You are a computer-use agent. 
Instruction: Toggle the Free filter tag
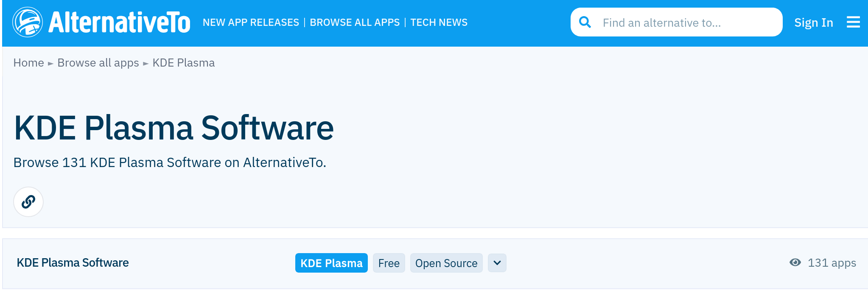pyautogui.click(x=389, y=263)
